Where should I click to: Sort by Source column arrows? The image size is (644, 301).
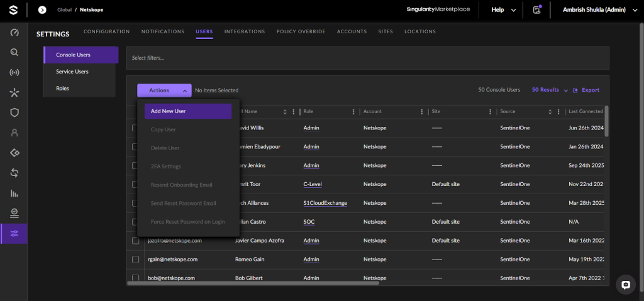click(550, 112)
